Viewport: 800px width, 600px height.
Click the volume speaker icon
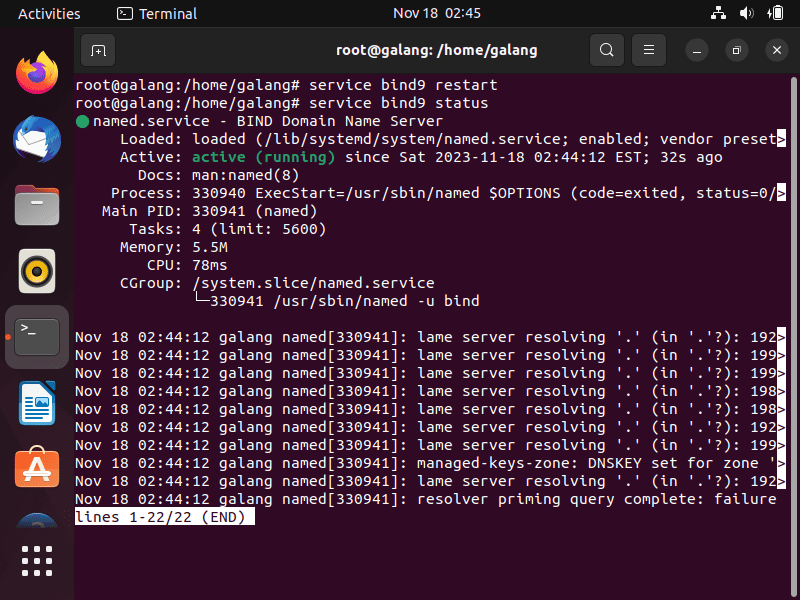click(x=746, y=13)
